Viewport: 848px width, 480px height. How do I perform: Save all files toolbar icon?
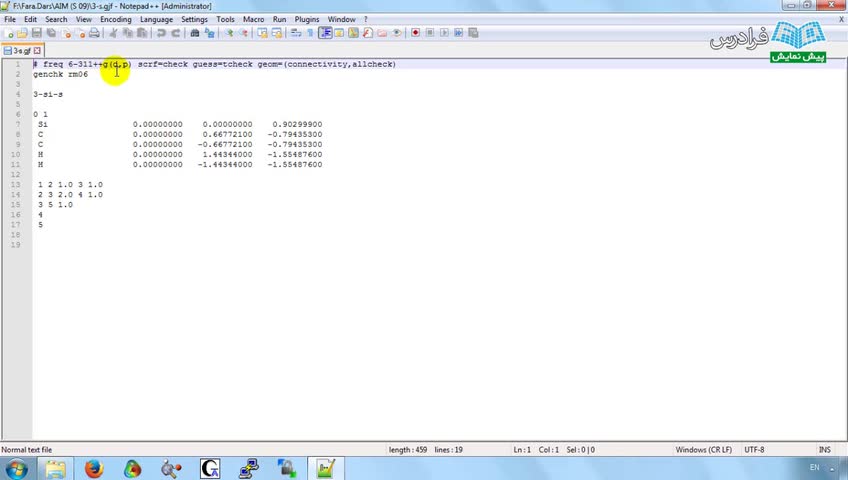pos(51,34)
